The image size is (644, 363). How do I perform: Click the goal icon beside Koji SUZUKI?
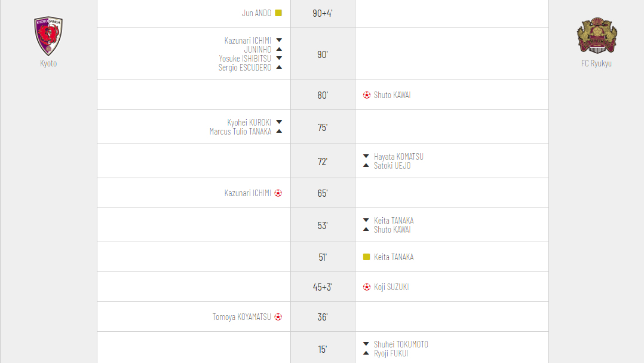coord(367,287)
